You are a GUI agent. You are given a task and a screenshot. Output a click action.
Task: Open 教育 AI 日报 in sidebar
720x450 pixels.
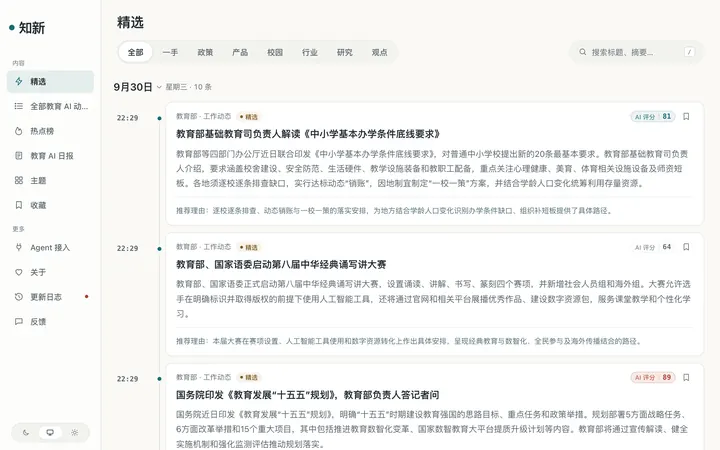(51, 156)
